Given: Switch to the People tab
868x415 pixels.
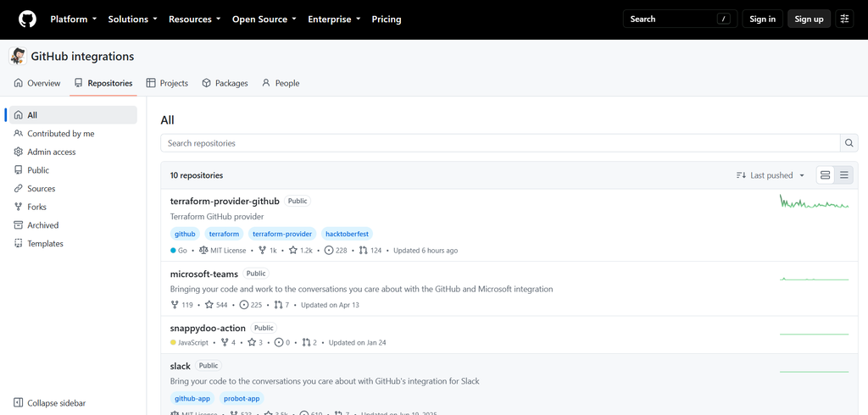Looking at the screenshot, I should click(x=281, y=83).
